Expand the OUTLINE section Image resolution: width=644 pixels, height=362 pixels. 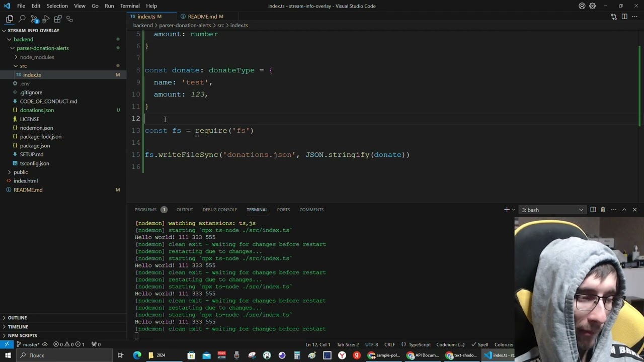coord(17,318)
